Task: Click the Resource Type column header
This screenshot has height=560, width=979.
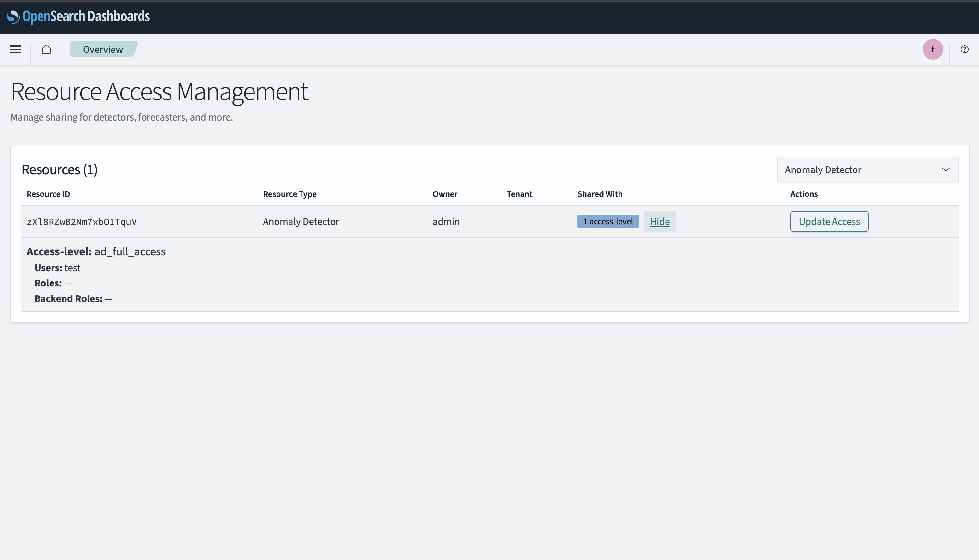Action: point(290,194)
